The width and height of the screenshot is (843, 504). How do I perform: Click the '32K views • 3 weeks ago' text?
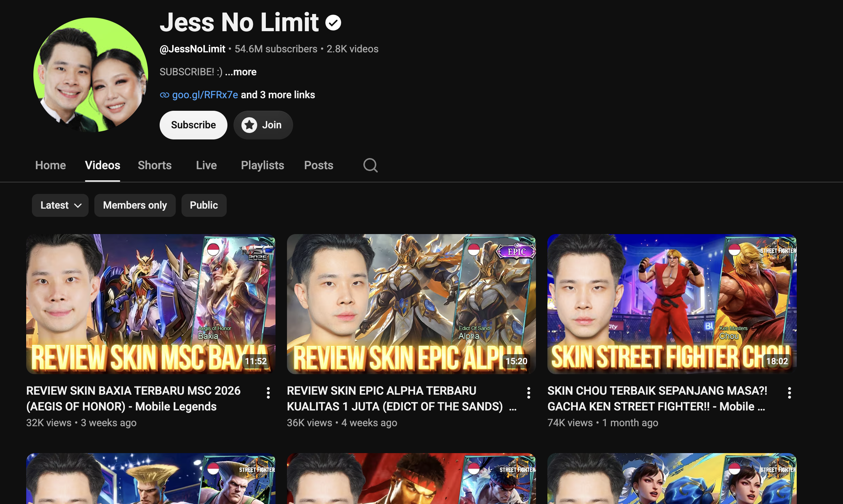click(81, 423)
